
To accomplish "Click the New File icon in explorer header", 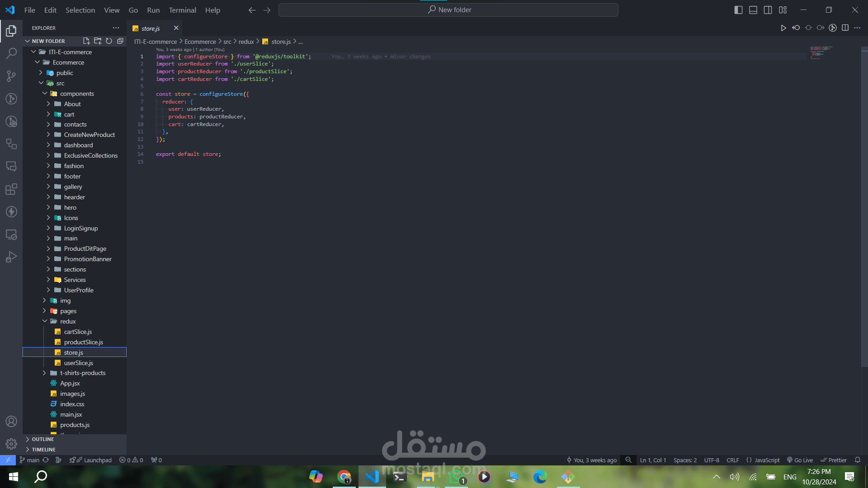I will tap(86, 41).
